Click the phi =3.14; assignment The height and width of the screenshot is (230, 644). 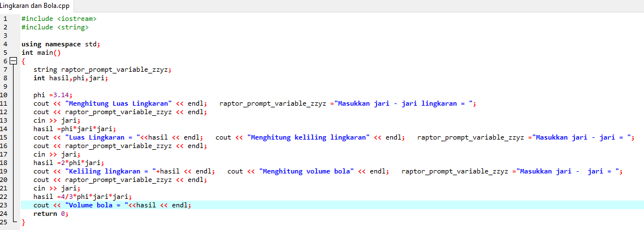click(53, 95)
